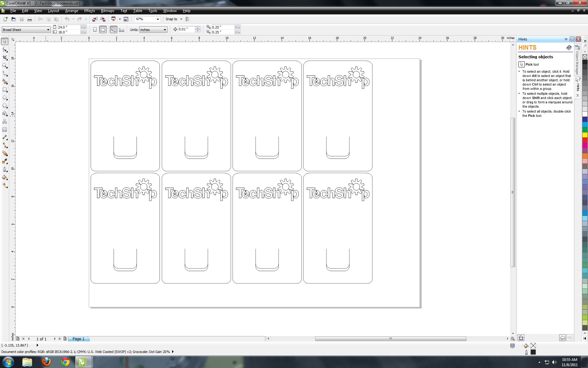
Task: Increase the nudge distance 0.01 spinner
Action: coord(198,28)
